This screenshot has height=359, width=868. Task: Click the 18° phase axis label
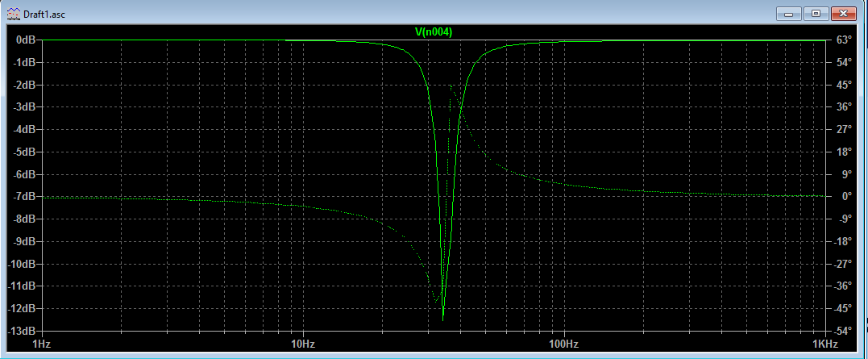tap(843, 152)
